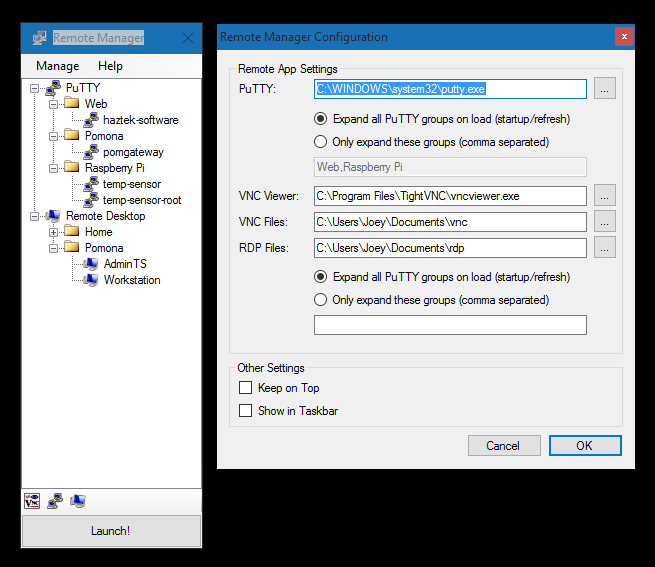655x567 pixels.
Task: Close the Remote Manager window
Action: [x=188, y=38]
